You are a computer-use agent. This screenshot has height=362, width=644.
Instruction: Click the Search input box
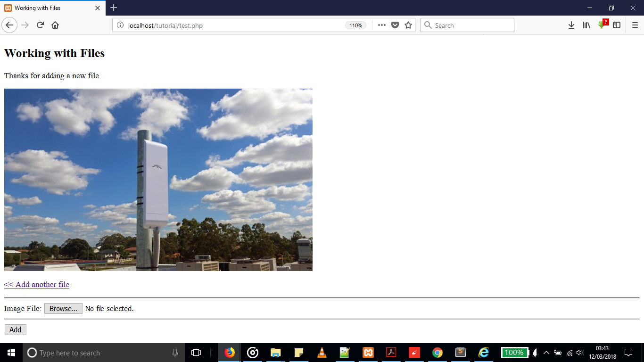point(467,25)
